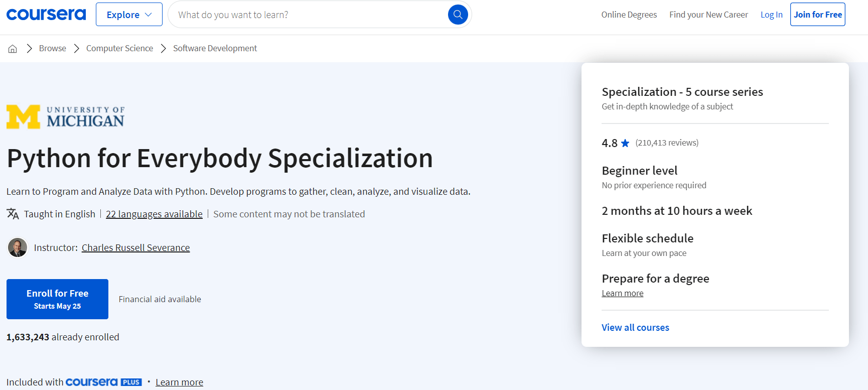Click the Coursera Plus logo

pos(104,382)
